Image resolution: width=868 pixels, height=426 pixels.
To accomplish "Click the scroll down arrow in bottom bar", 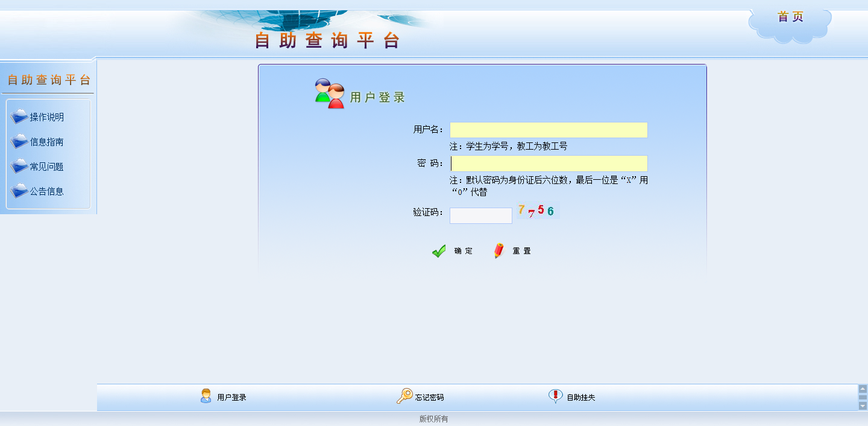I will (863, 406).
